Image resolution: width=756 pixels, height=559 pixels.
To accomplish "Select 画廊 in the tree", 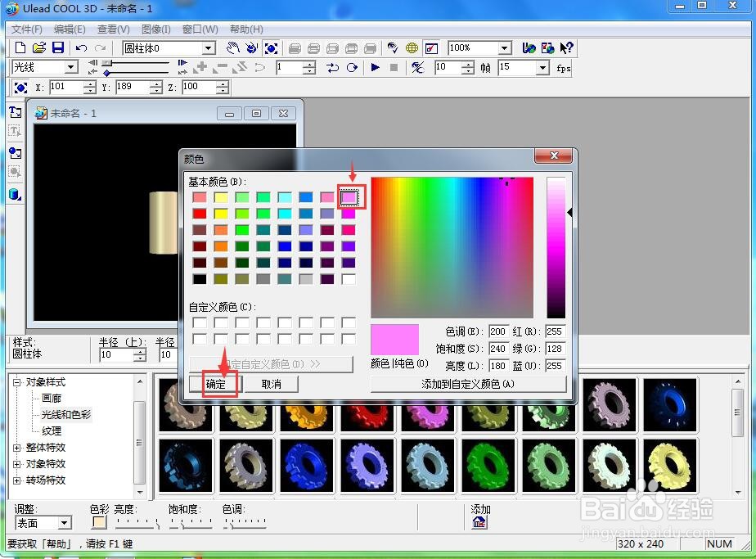I will click(52, 398).
